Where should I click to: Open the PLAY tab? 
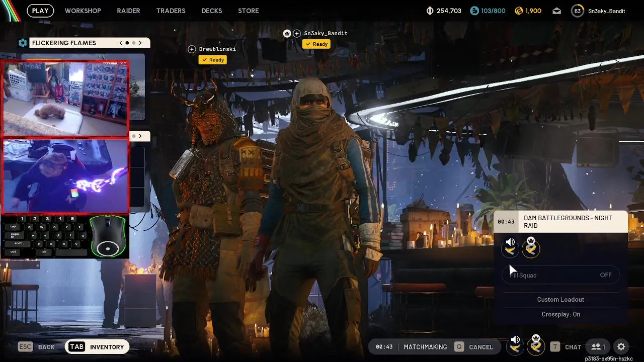click(40, 11)
